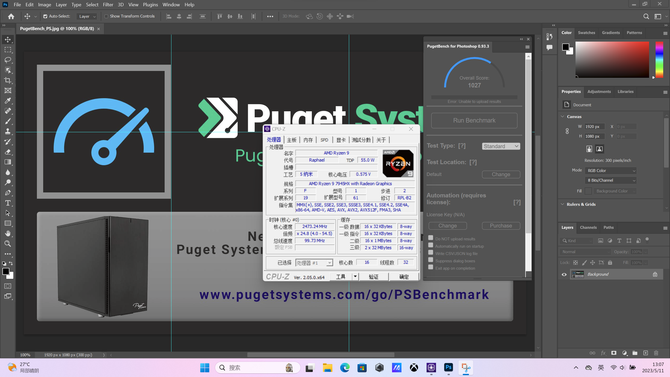The width and height of the screenshot is (670, 377).
Task: Switch to the Channels tab
Action: [x=588, y=227]
